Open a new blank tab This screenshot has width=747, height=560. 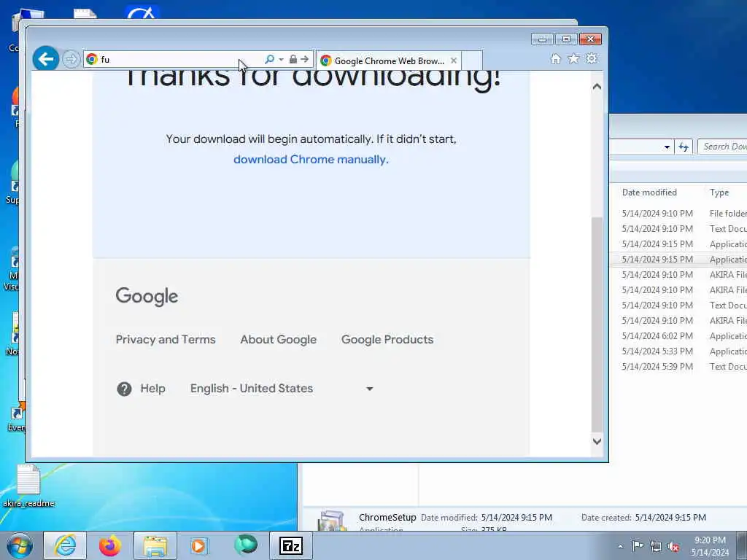click(x=472, y=61)
